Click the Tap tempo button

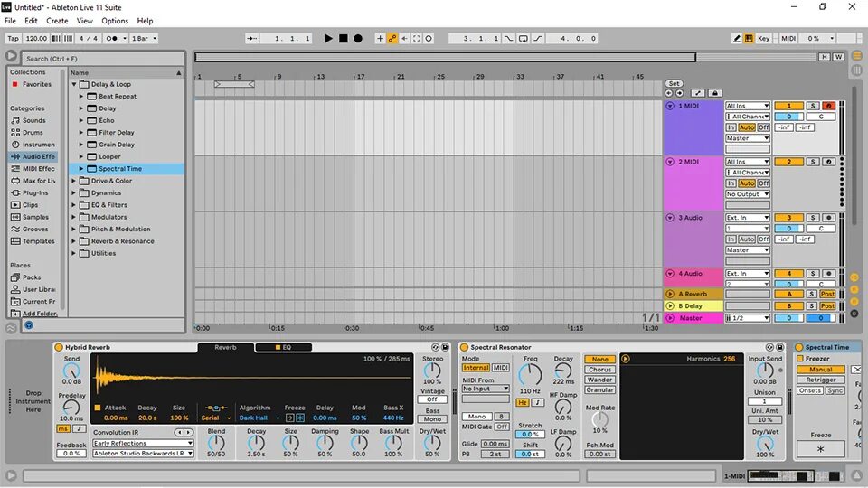(x=13, y=38)
